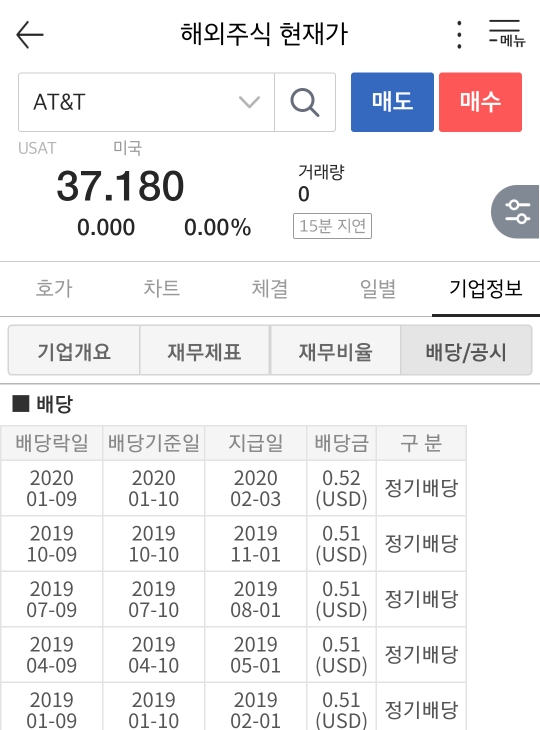Click 0.51 (USD) in the 2019 10-09 row
The width and height of the screenshot is (540, 730).
[x=341, y=544]
